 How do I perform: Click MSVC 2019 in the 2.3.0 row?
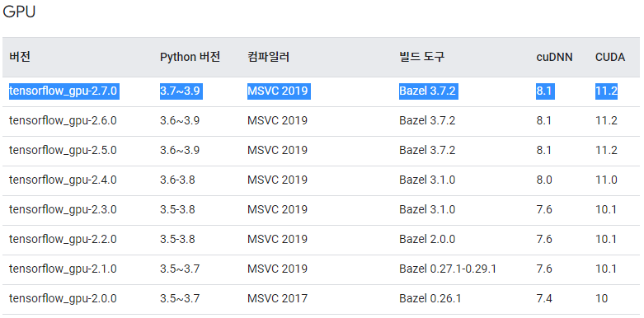pyautogui.click(x=278, y=210)
